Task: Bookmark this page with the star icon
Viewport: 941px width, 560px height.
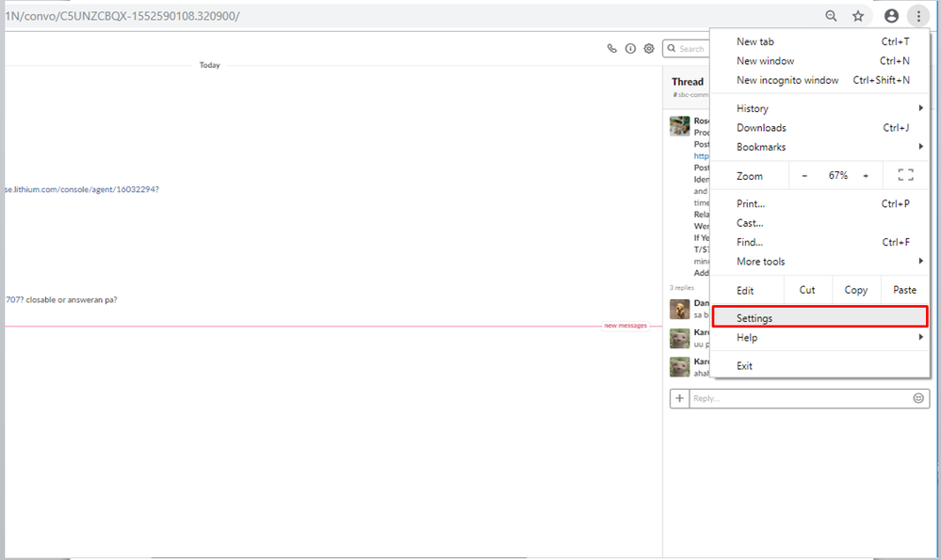Action: 858,16
